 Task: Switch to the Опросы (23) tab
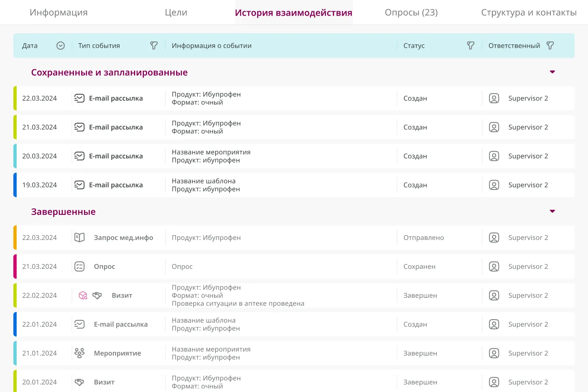coord(411,12)
